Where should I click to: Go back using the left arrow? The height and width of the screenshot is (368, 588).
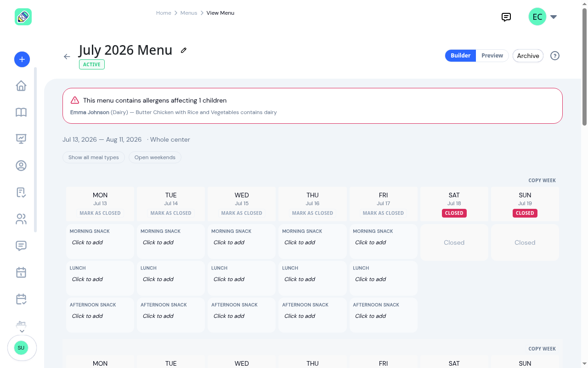(x=67, y=57)
